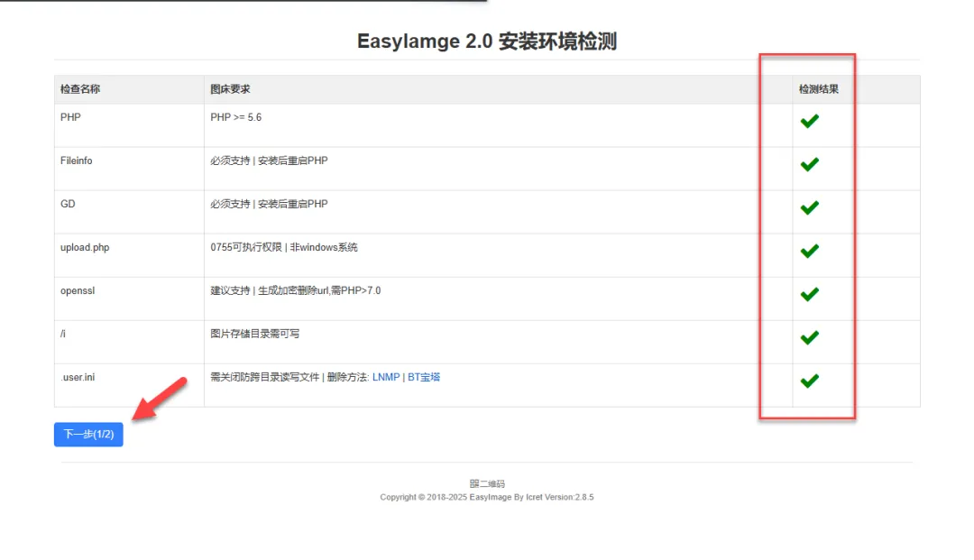
Task: Click the green checkmark for Fileinfo
Action: point(809,164)
